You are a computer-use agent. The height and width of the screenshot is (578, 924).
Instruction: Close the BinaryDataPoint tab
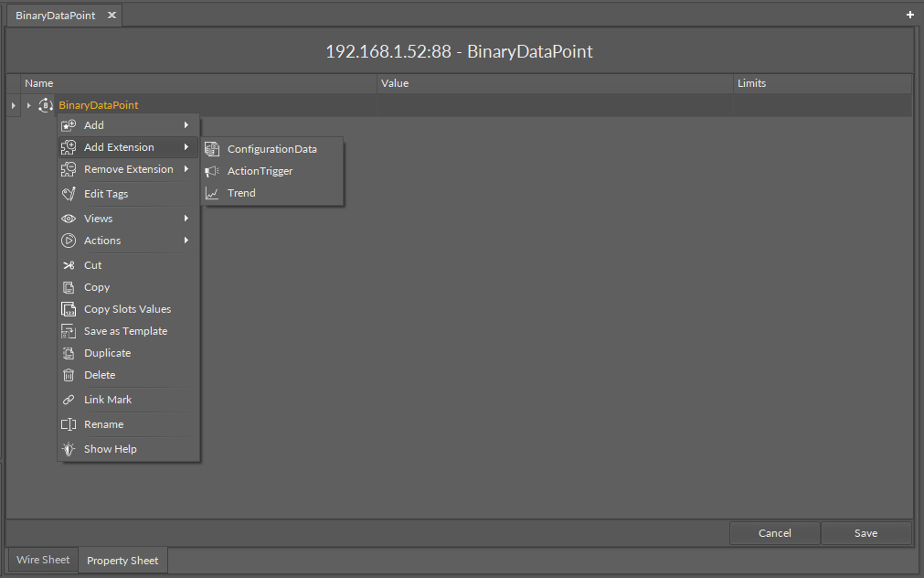click(x=111, y=16)
